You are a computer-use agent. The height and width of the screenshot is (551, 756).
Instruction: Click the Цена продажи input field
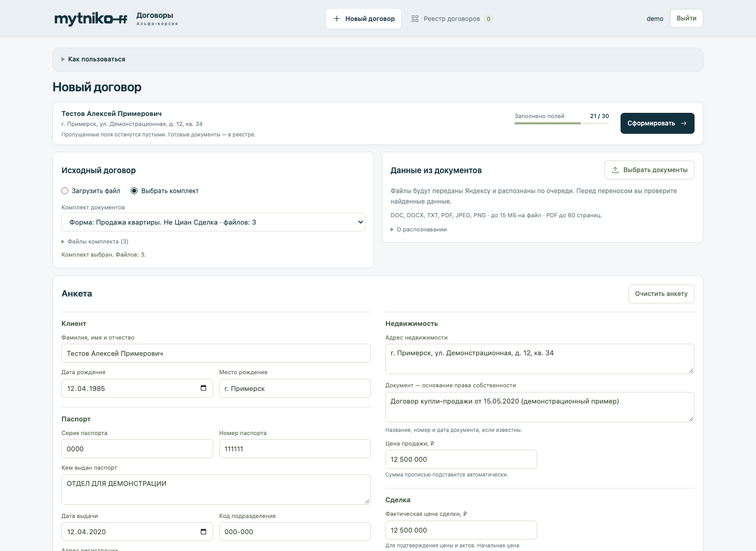click(x=461, y=459)
